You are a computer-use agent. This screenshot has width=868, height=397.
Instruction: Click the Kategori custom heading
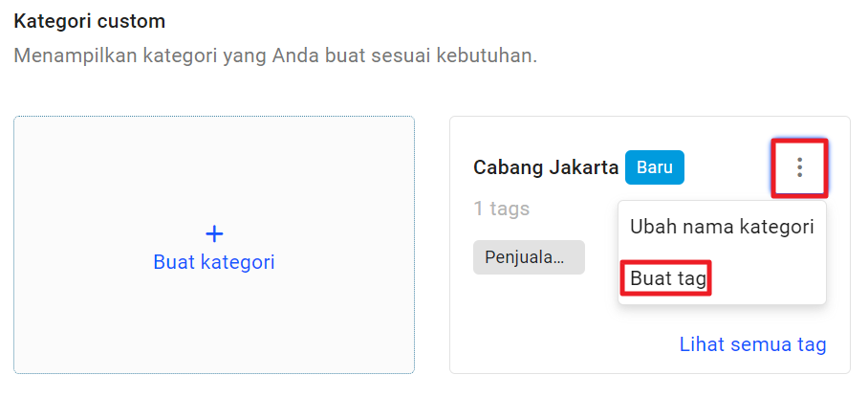pyautogui.click(x=89, y=22)
